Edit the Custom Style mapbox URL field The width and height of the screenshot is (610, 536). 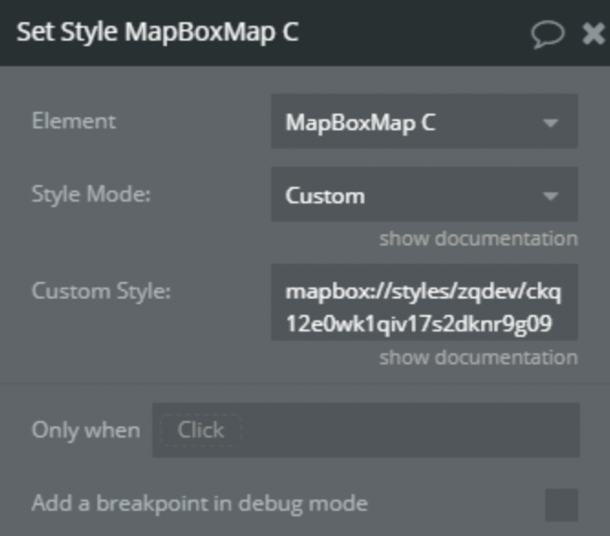[x=424, y=303]
